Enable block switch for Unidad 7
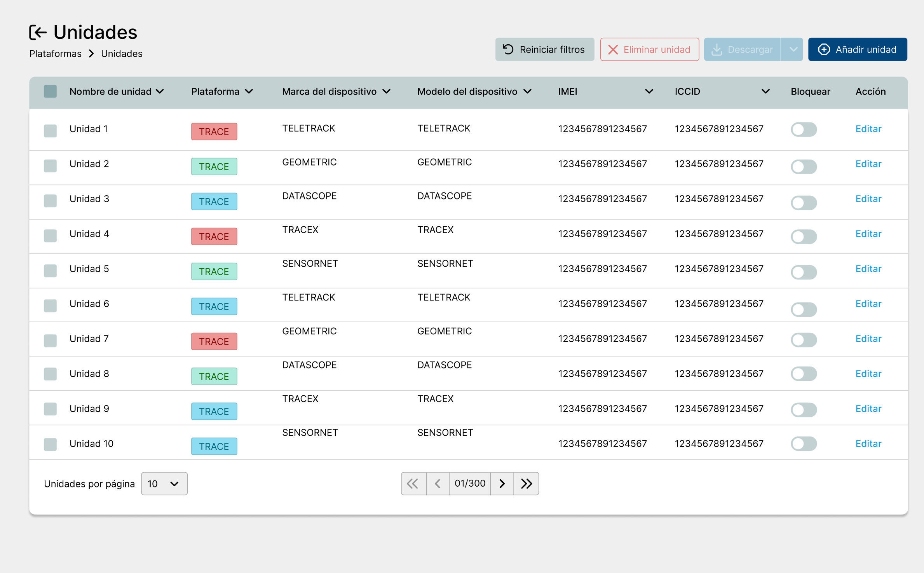This screenshot has height=573, width=924. [804, 340]
